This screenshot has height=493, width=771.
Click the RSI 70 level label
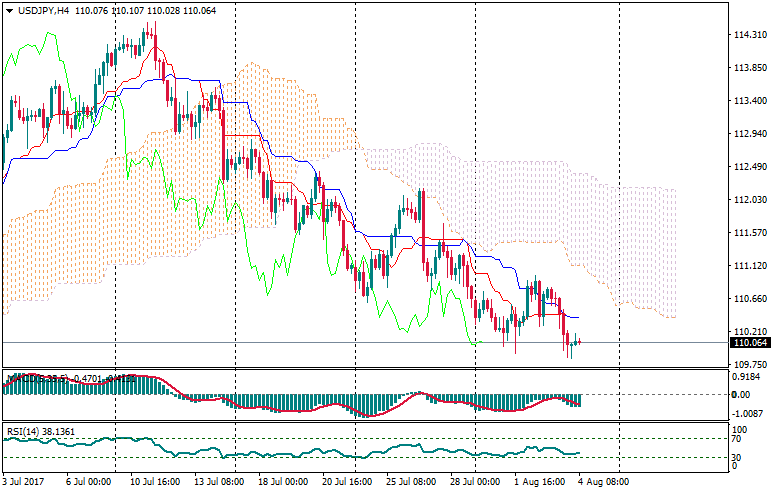[738, 438]
